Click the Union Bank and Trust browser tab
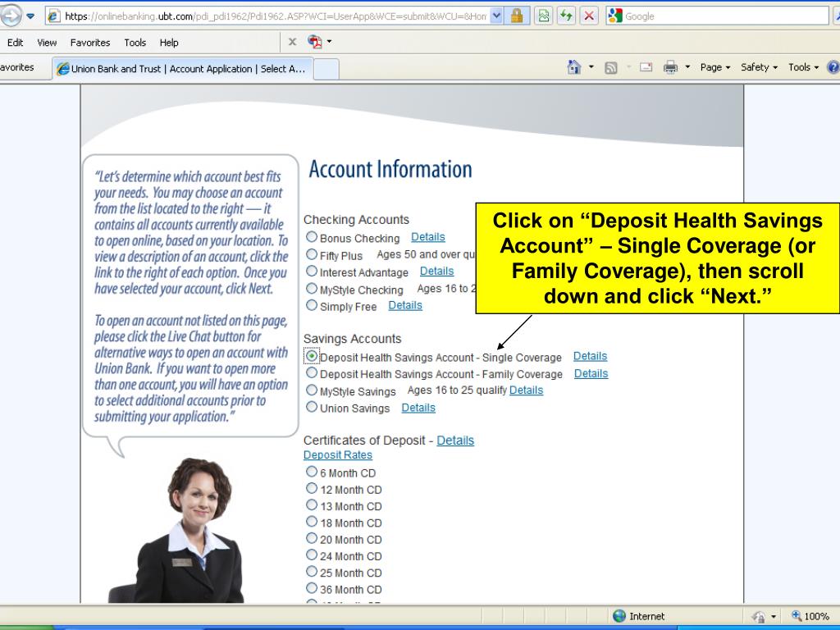Screen dimensions: 840x630 click(x=180, y=69)
